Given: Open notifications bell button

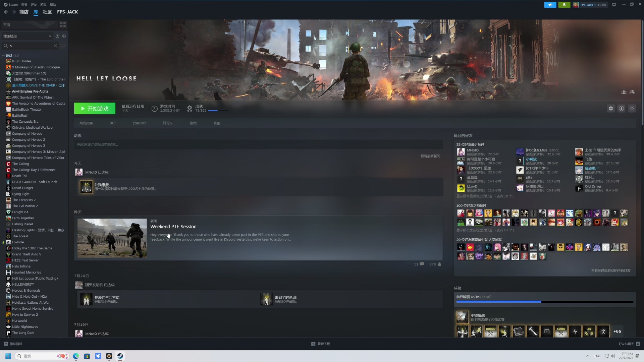Looking at the screenshot, I should point(564,5).
